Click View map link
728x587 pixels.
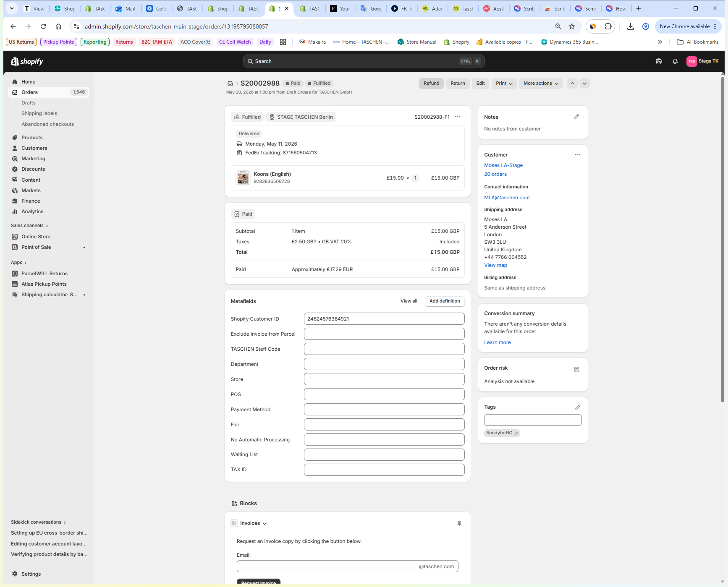495,265
